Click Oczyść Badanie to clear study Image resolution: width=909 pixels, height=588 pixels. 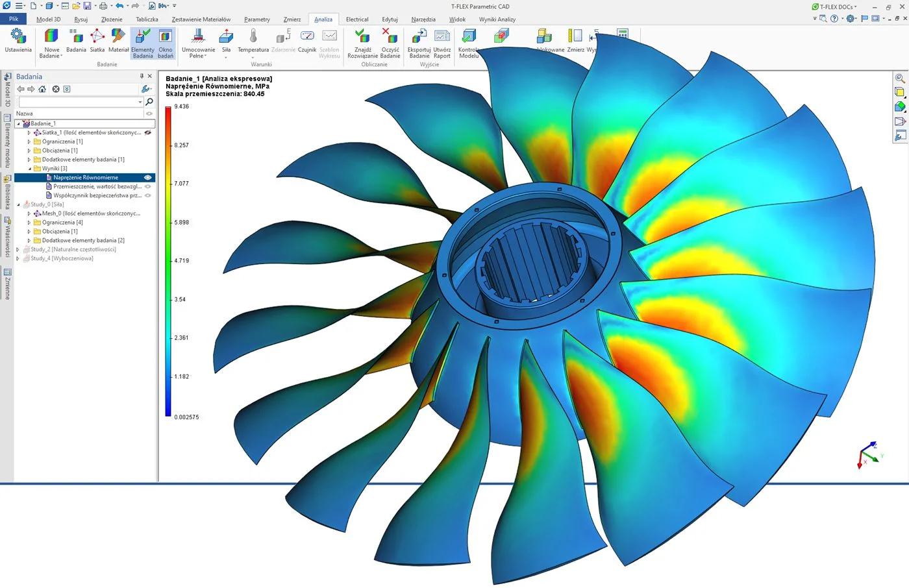coord(390,43)
